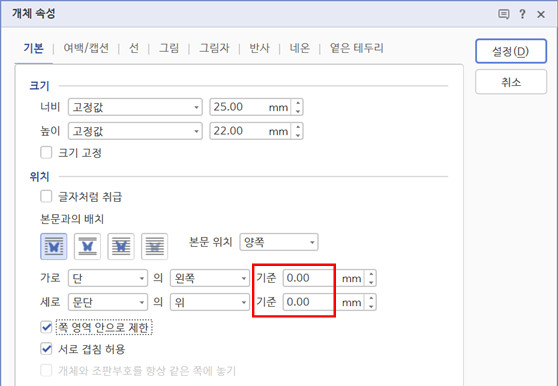
Task: Select the top-and-bottom wrap arrangement icon
Action: pyautogui.click(x=87, y=246)
